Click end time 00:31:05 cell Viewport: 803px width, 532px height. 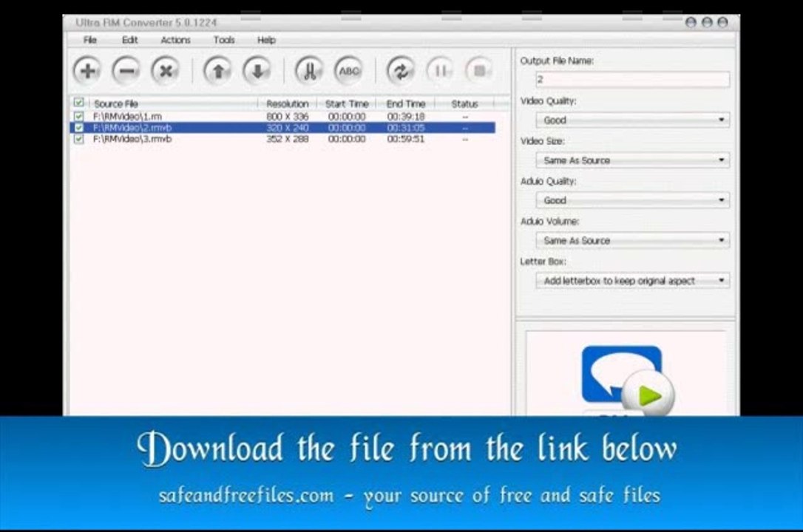click(406, 128)
